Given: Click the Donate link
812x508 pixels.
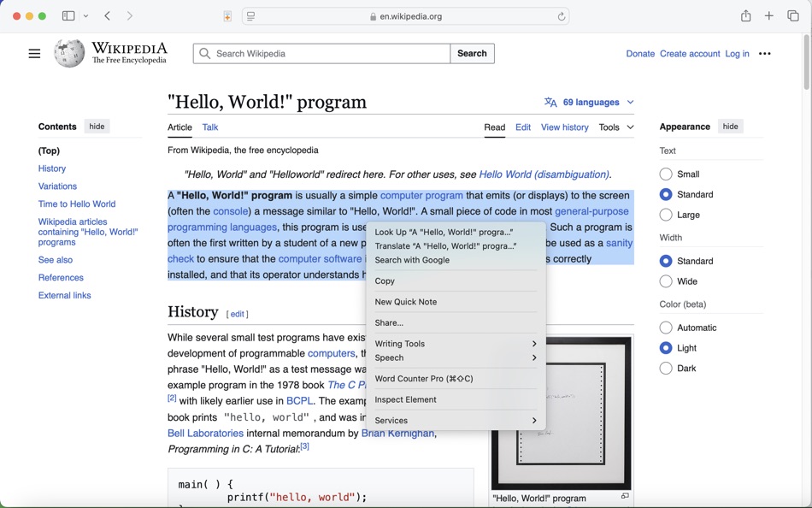Looking at the screenshot, I should click(640, 53).
